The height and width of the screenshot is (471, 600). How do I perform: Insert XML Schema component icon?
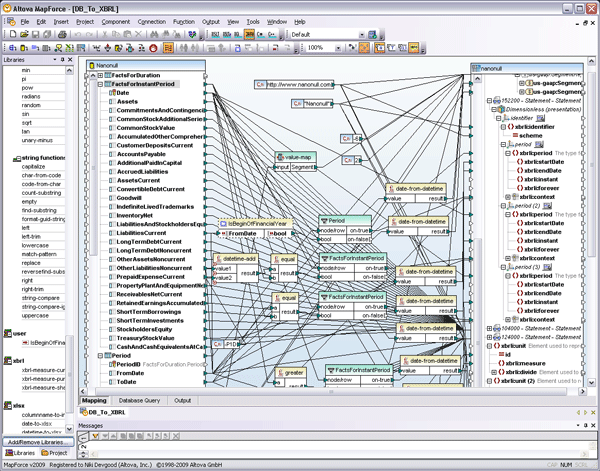click(13, 48)
